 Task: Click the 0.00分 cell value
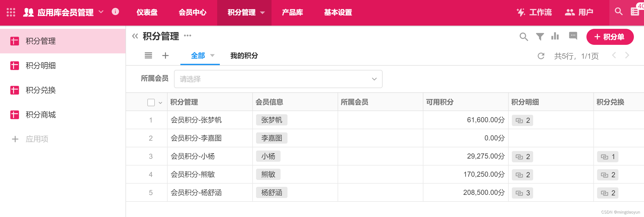[x=495, y=138]
